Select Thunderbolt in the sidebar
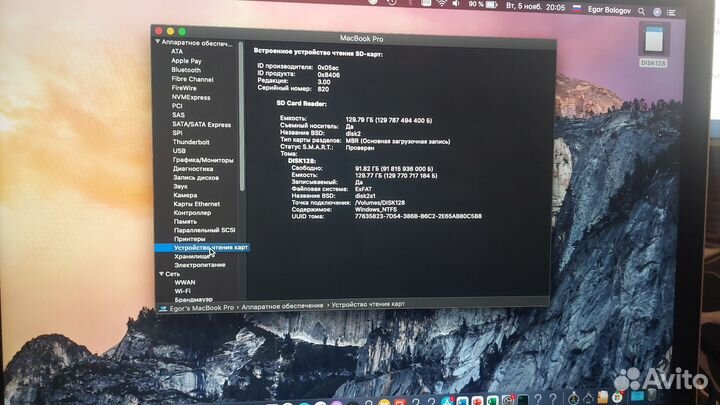Viewport: 720px width, 405px height. pos(191,142)
